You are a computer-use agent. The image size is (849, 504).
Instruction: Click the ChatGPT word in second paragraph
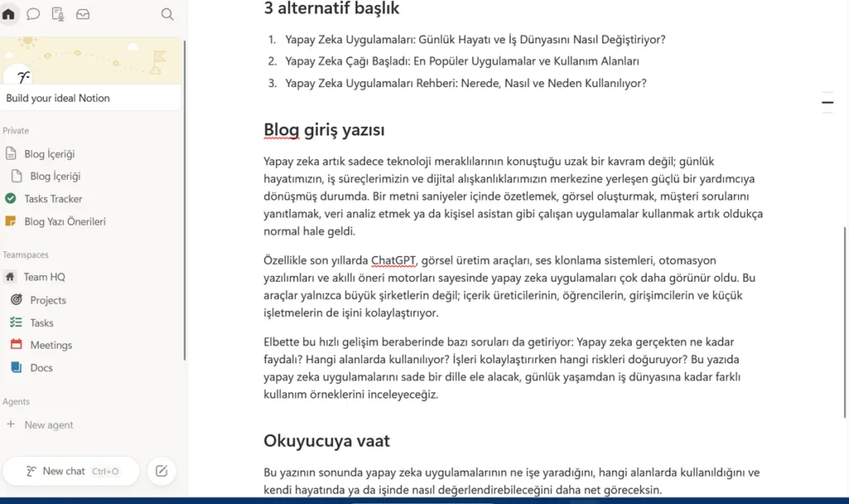(x=393, y=260)
